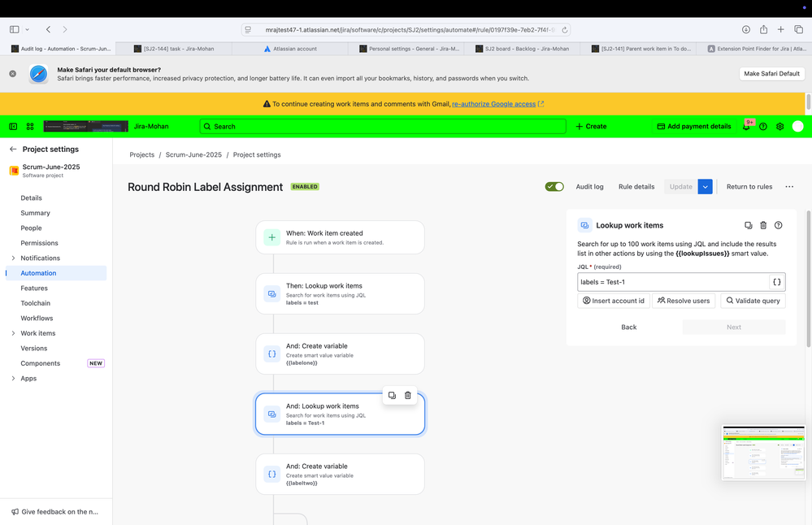Delete the selected Lookup step in flow

(x=407, y=395)
